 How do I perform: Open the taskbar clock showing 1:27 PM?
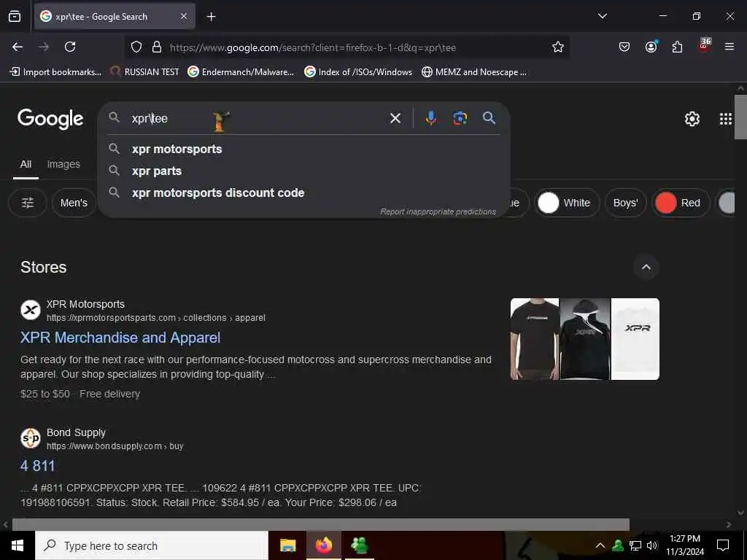[x=684, y=545]
